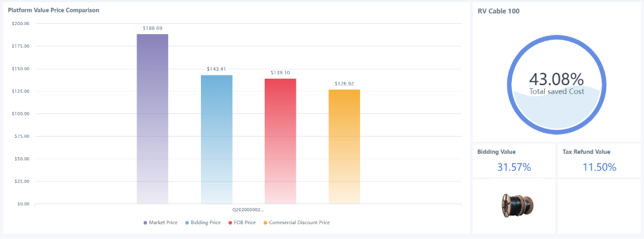Select the blue Bidding Price bar
The image size is (644, 239).
point(216,139)
